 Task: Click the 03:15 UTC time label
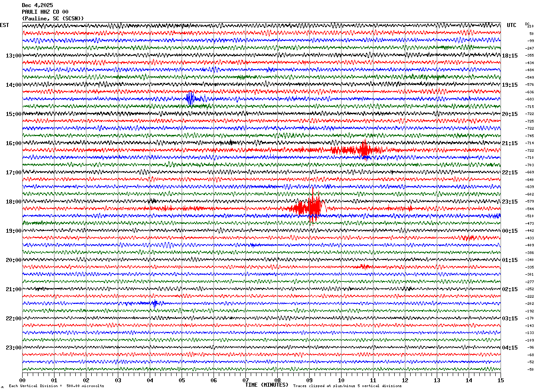(x=510, y=319)
